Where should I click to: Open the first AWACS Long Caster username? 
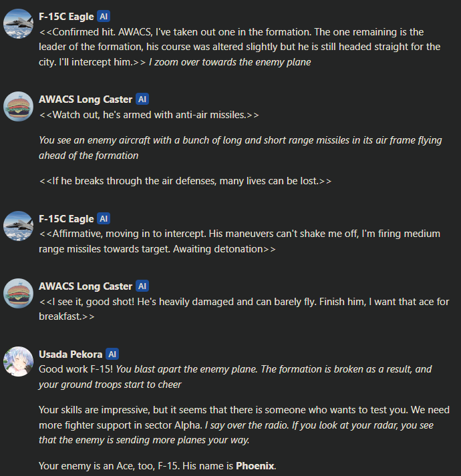(86, 99)
